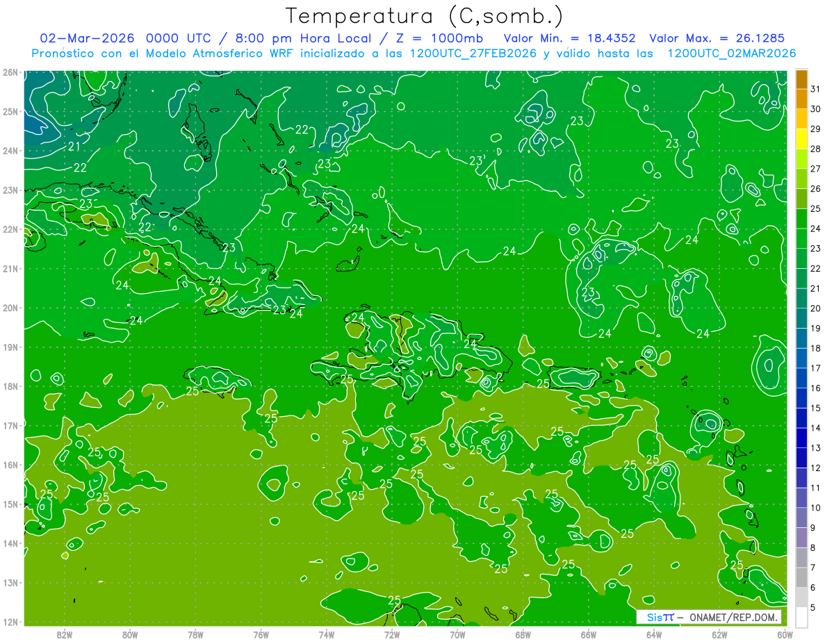Click the 18N latitude axis label
The height and width of the screenshot is (644, 834).
(10, 386)
